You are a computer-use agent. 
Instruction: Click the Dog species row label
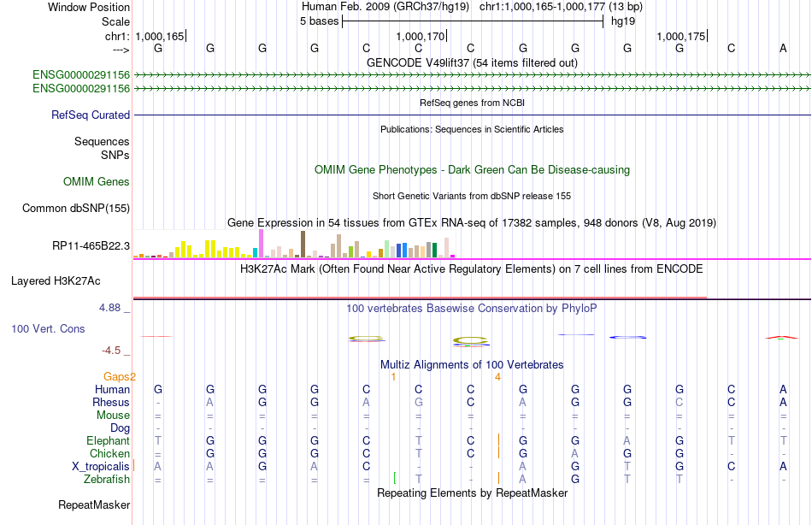[121, 428]
